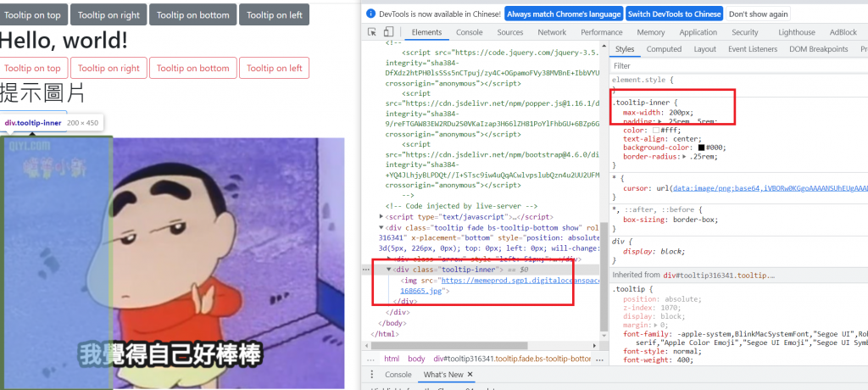
Task: Open the Console tab in drawer
Action: [398, 375]
